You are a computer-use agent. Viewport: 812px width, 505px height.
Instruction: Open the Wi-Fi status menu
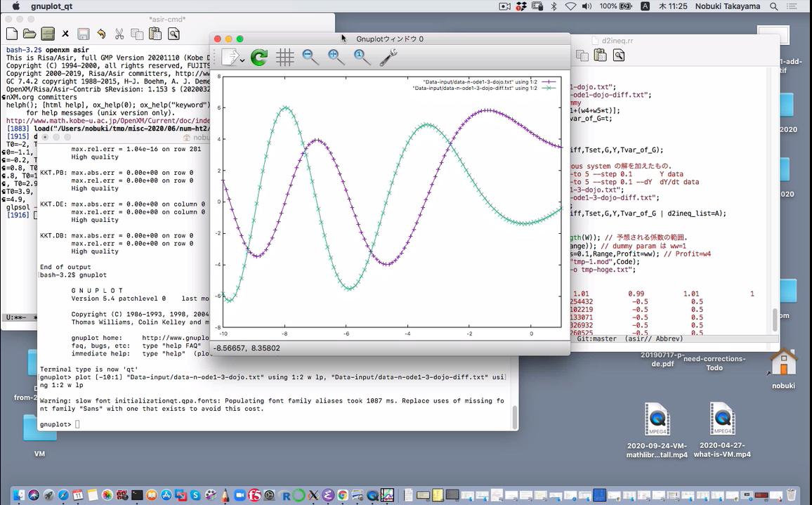coord(570,6)
